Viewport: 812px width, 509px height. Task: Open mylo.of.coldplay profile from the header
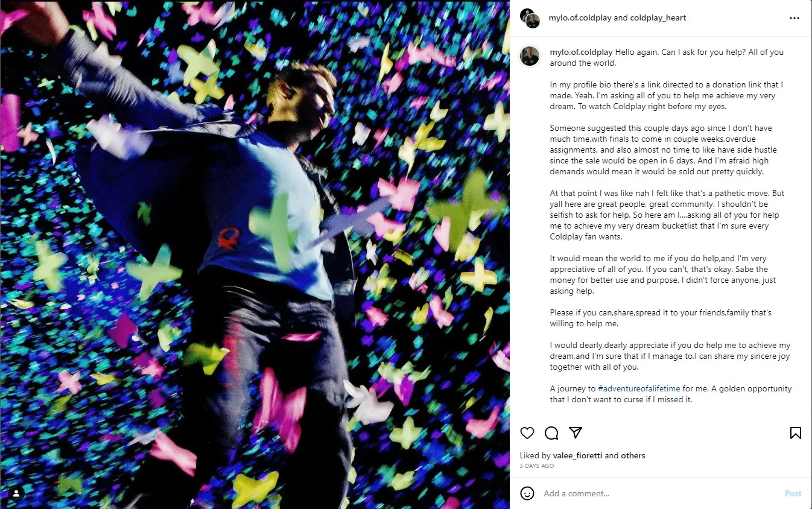click(x=580, y=18)
